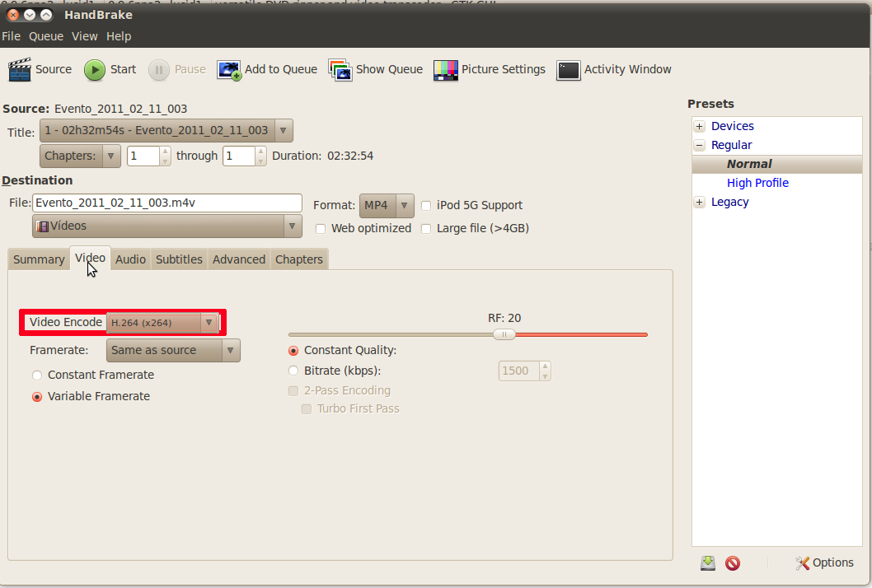Open the Framerate Same as source dropdown

point(173,351)
